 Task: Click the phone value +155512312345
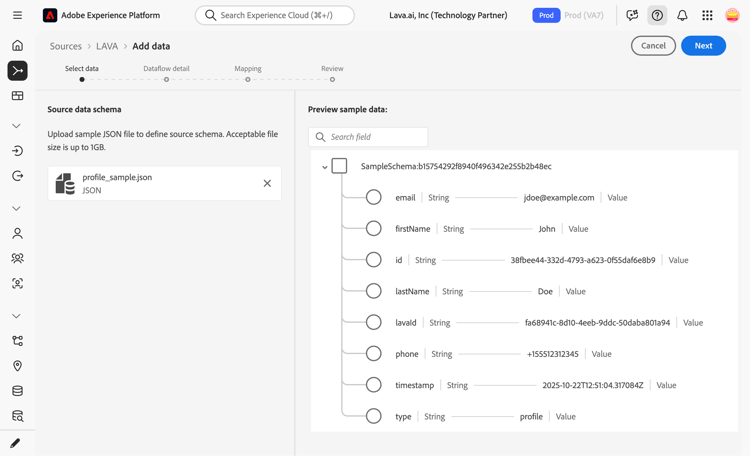[552, 354]
